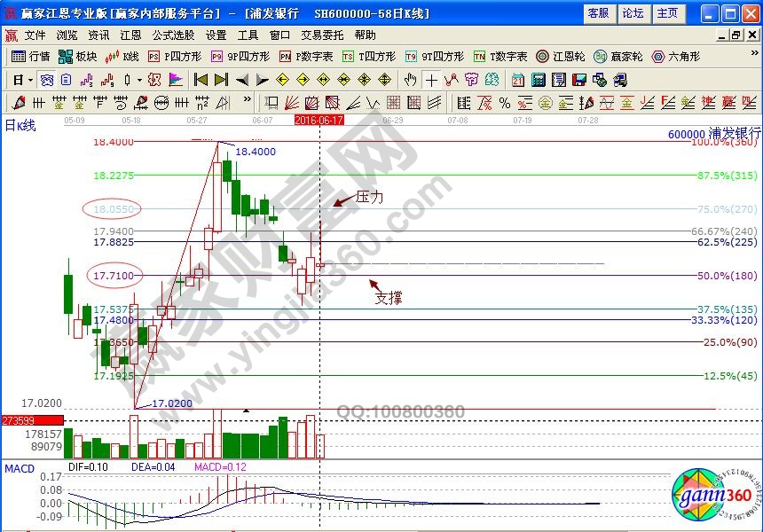The width and height of the screenshot is (763, 532).
Task: Open the P数字表 number table
Action: tap(306, 57)
